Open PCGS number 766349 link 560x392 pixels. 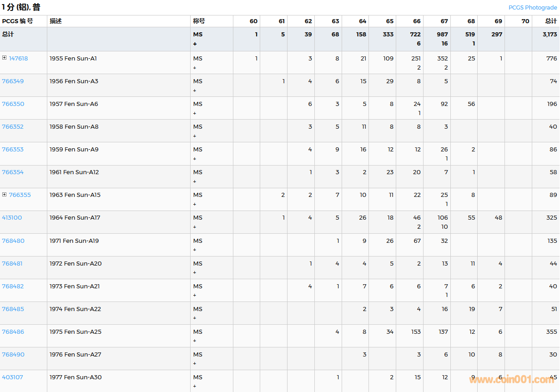(13, 81)
